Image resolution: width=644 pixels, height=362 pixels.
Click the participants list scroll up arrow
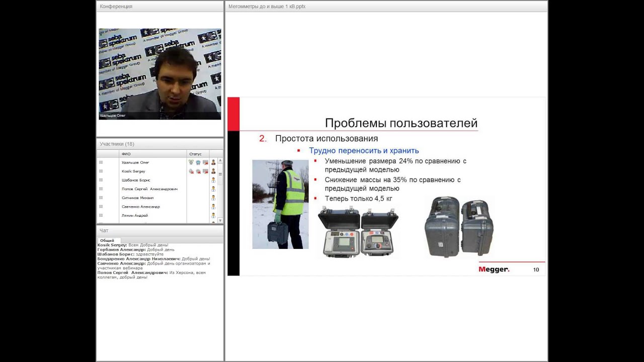pos(220,160)
